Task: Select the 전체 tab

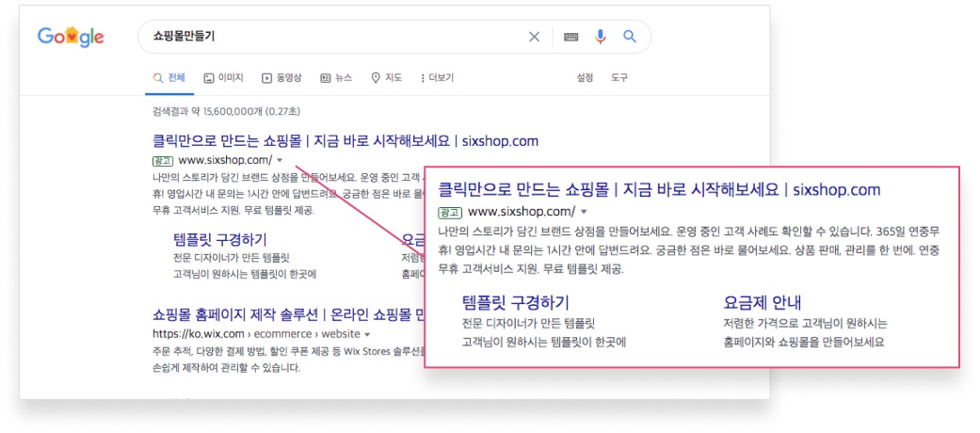Action: [x=169, y=78]
